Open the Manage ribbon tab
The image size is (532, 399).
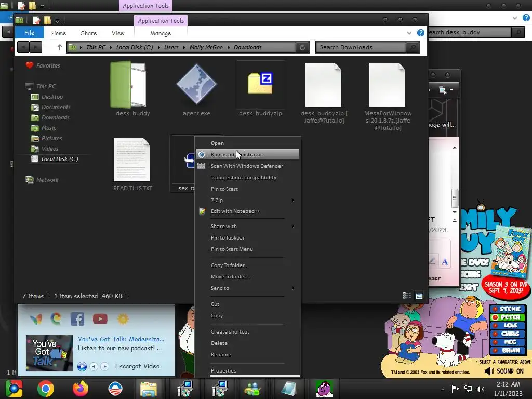pos(161,33)
